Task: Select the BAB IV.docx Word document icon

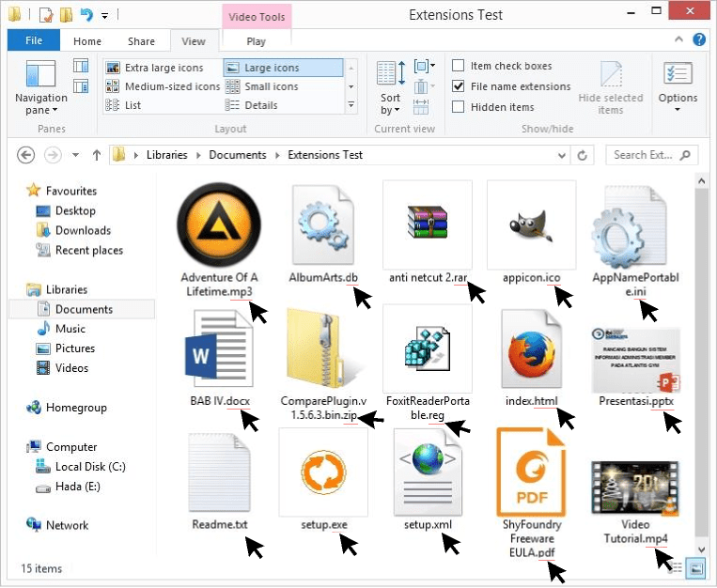Action: pyautogui.click(x=219, y=348)
